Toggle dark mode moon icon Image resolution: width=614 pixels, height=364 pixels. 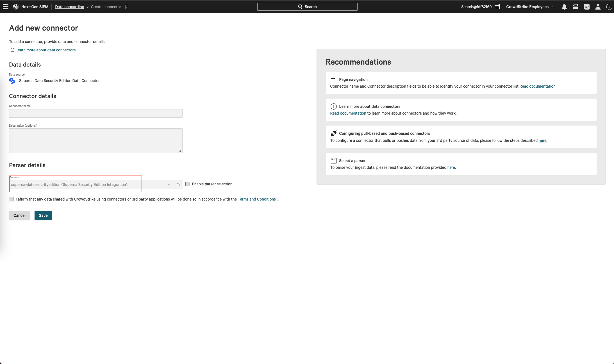click(x=609, y=7)
